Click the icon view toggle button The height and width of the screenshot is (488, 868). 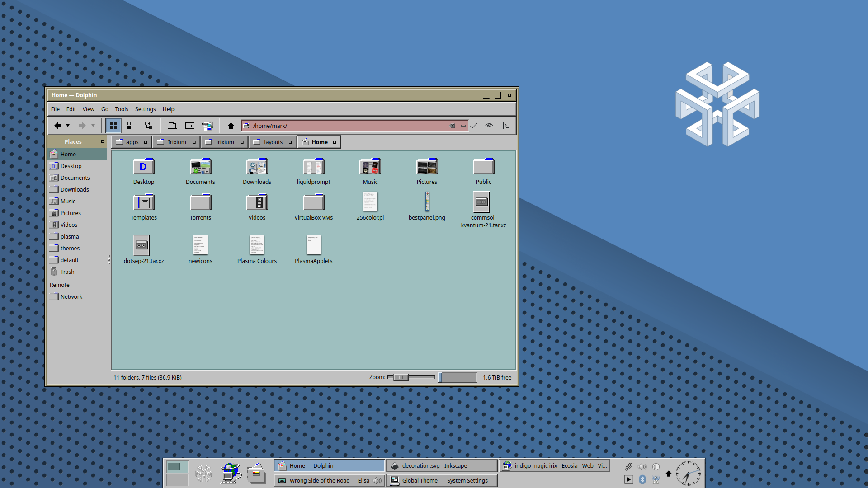[x=113, y=125]
